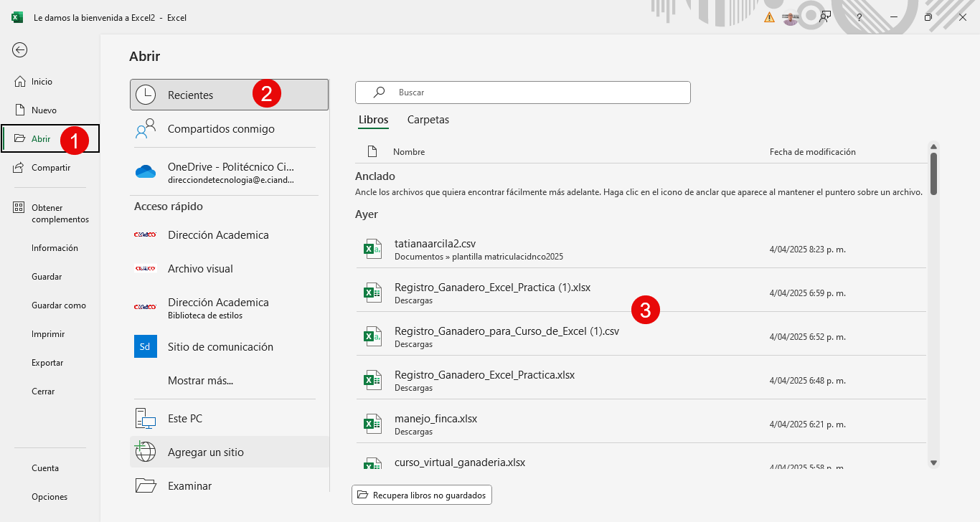
Task: Click the Buscar search field
Action: click(522, 92)
